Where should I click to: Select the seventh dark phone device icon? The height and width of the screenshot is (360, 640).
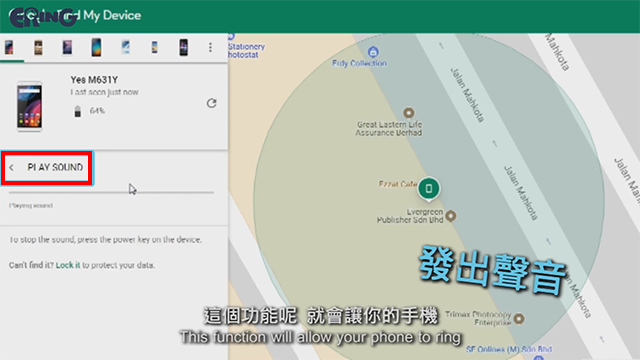pyautogui.click(x=184, y=47)
